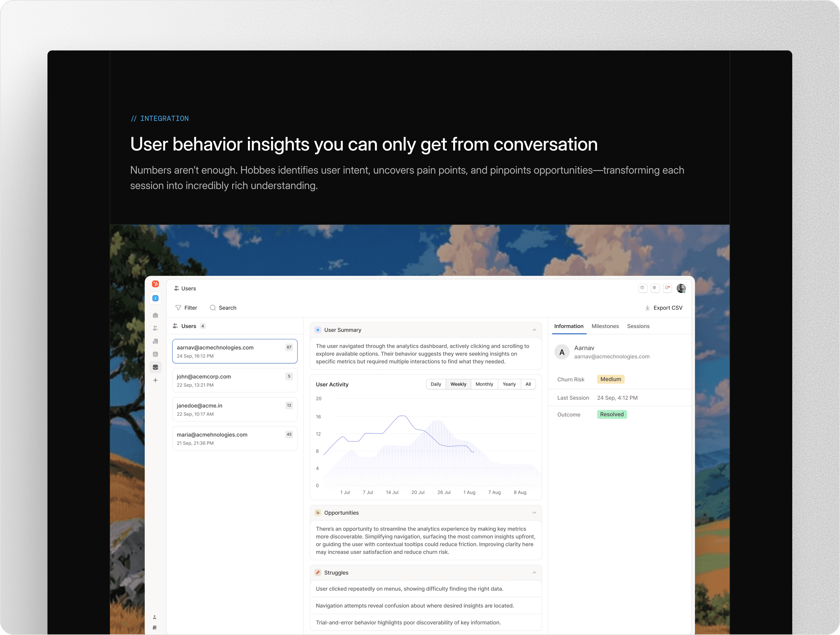Viewport: 840px width, 635px height.
Task: Click the plus icon in sidebar
Action: tap(155, 380)
